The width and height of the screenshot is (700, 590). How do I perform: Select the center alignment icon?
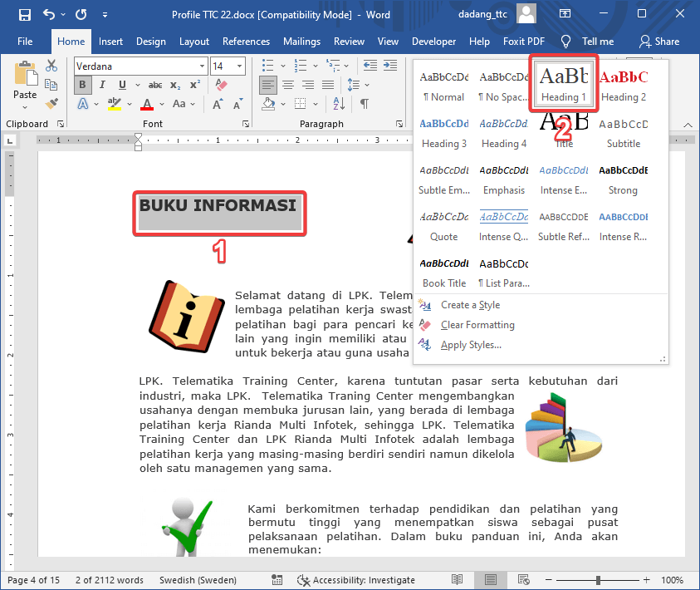coord(287,84)
